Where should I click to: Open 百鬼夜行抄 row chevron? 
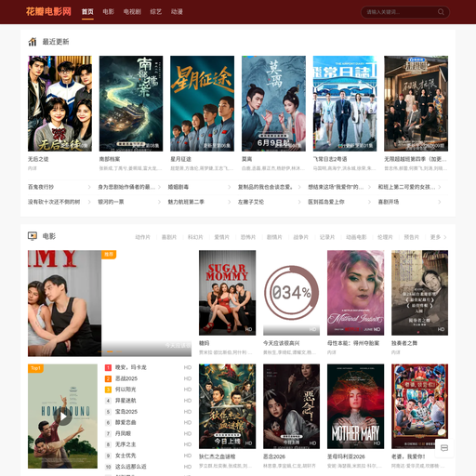(x=89, y=187)
